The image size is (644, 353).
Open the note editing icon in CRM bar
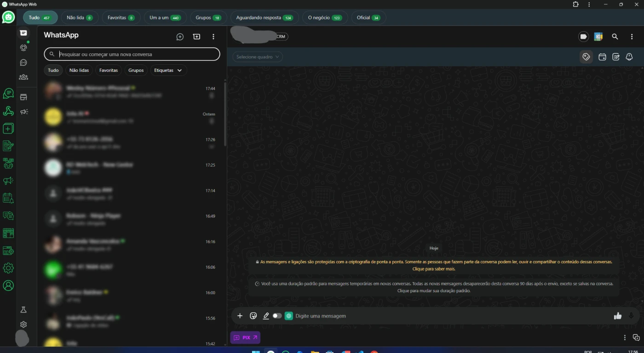pos(616,57)
